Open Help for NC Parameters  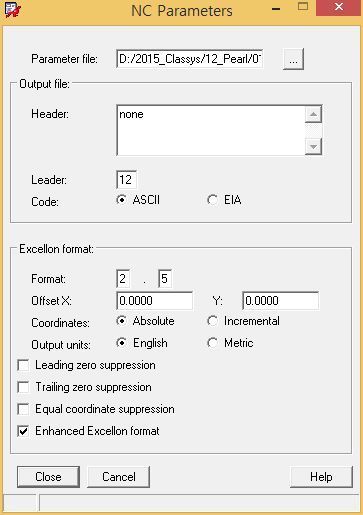(x=321, y=477)
